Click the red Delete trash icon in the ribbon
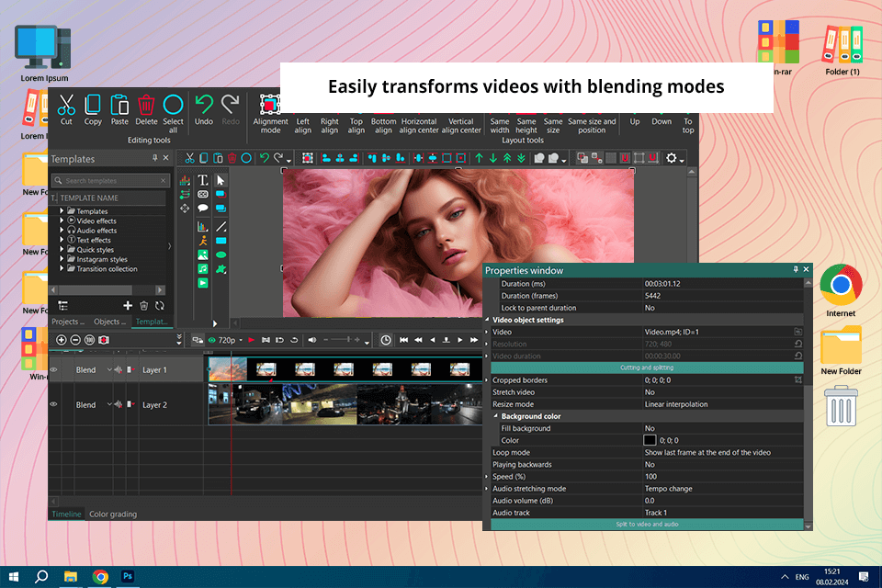 point(146,105)
